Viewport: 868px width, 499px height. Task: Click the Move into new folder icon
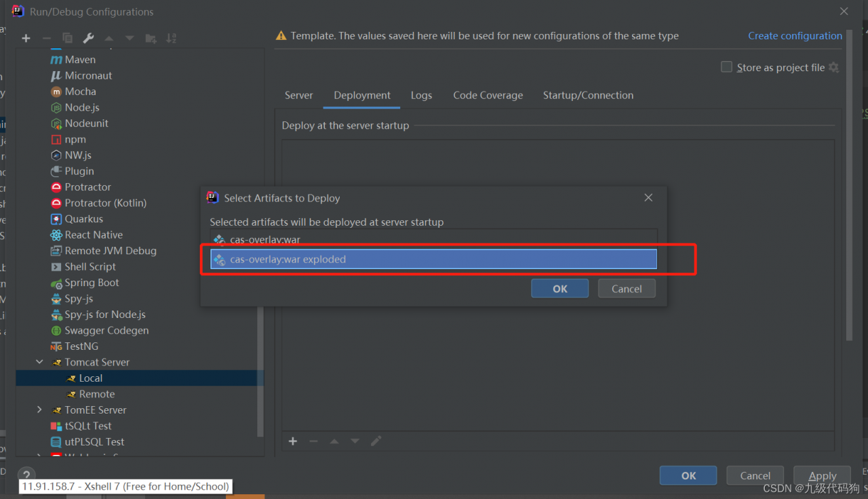(x=151, y=39)
